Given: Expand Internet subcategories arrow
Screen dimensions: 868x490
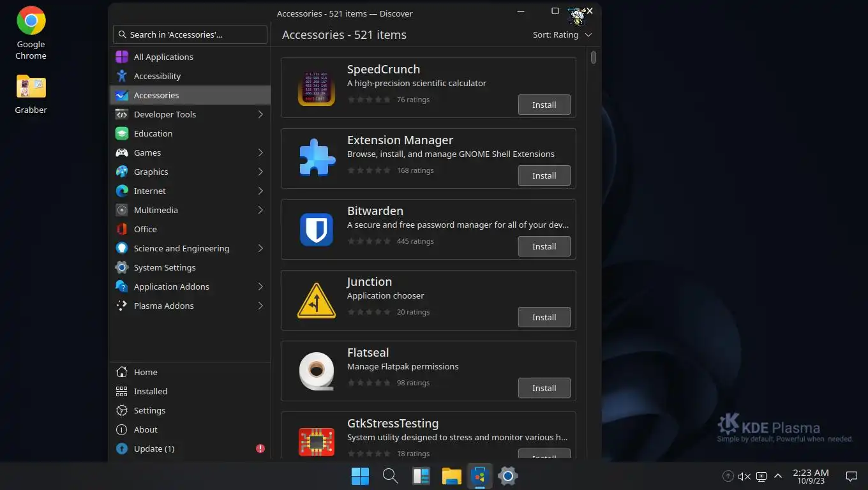Looking at the screenshot, I should 260,191.
